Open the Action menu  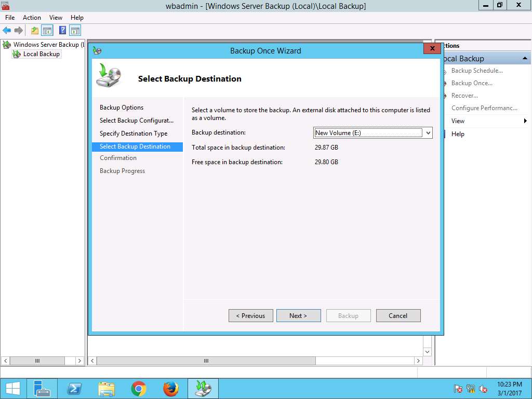32,18
